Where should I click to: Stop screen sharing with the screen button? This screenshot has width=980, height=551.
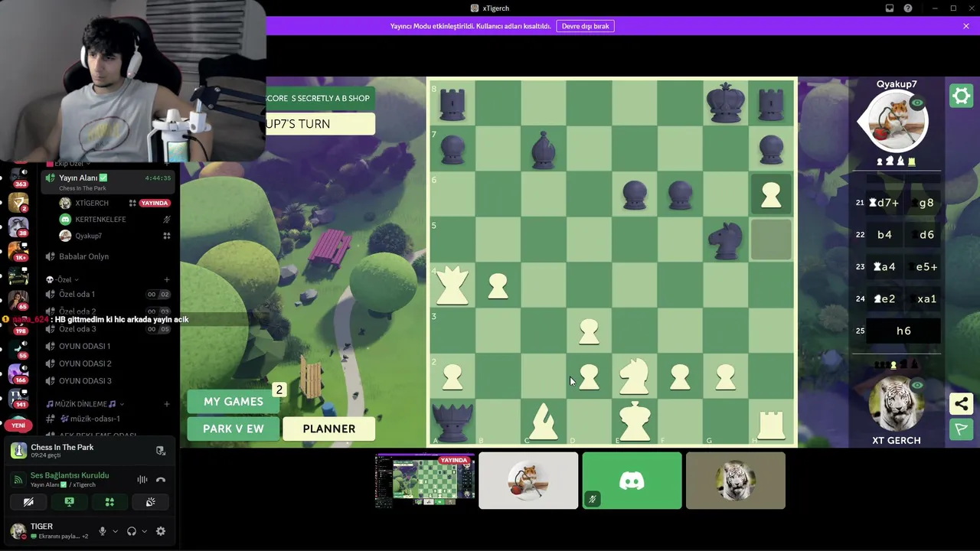pos(69,502)
